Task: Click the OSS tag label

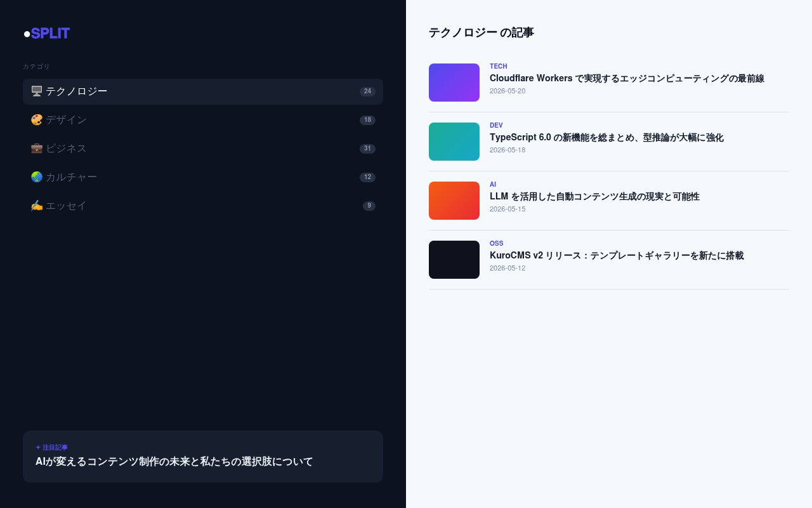Action: [x=497, y=243]
